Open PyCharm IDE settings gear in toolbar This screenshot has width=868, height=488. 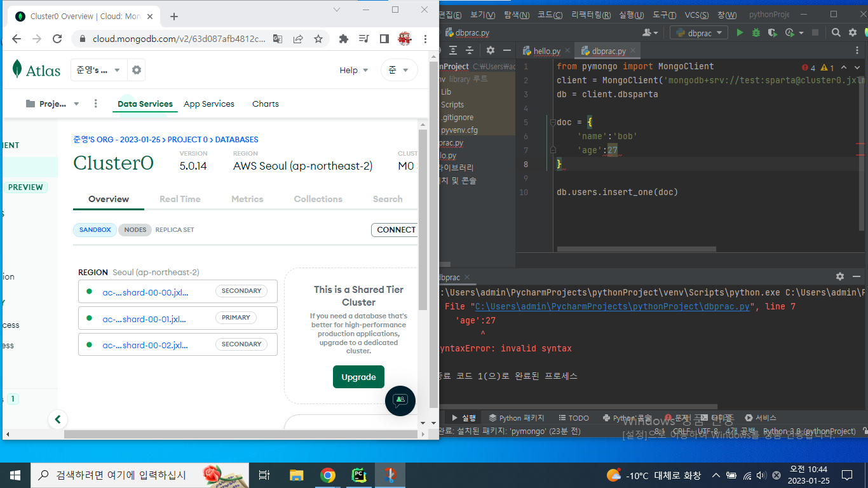[853, 32]
